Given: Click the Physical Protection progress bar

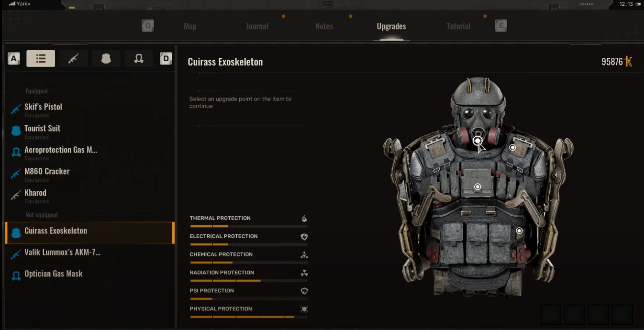Looking at the screenshot, I should 249,316.
